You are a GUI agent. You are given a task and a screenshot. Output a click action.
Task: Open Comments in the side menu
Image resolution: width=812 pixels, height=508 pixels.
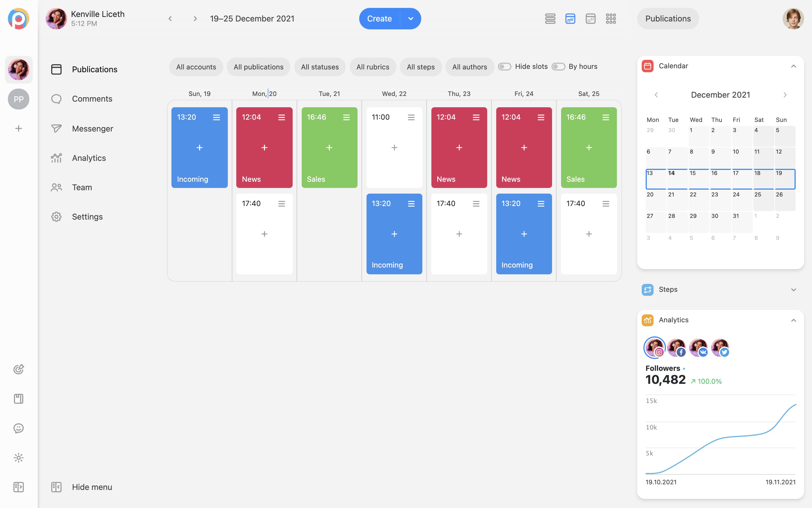point(81,99)
